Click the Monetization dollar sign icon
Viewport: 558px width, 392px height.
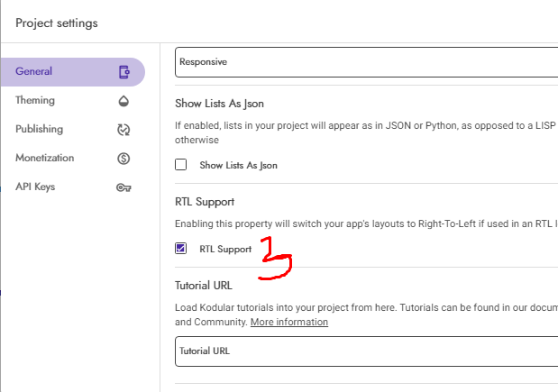pyautogui.click(x=124, y=159)
